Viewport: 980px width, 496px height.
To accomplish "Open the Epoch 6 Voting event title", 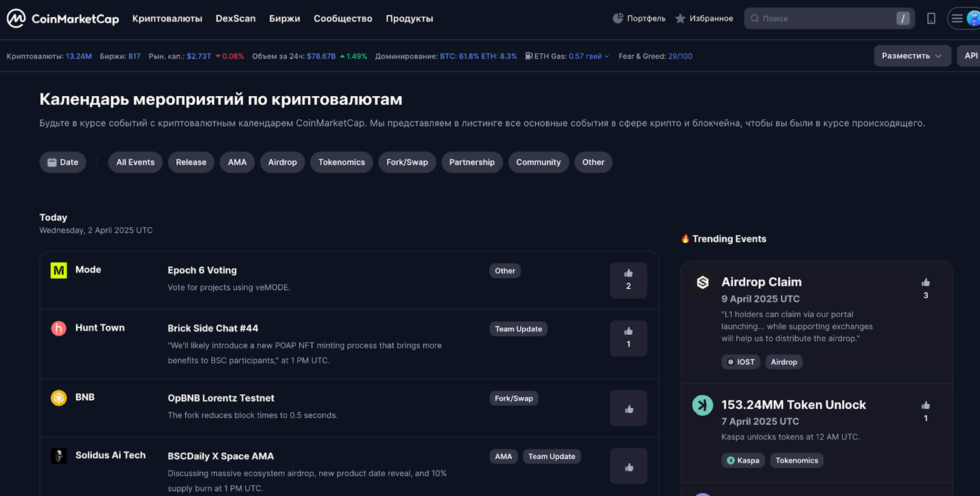I will [202, 270].
